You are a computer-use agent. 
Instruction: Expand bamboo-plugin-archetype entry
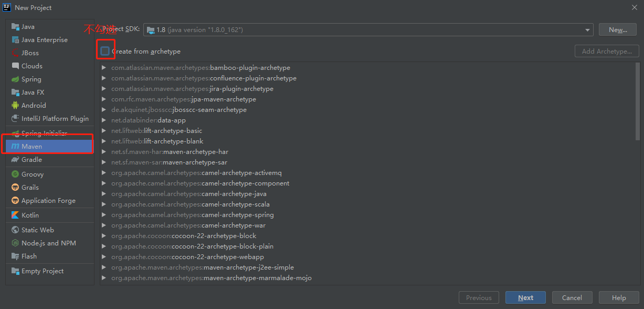pos(104,68)
